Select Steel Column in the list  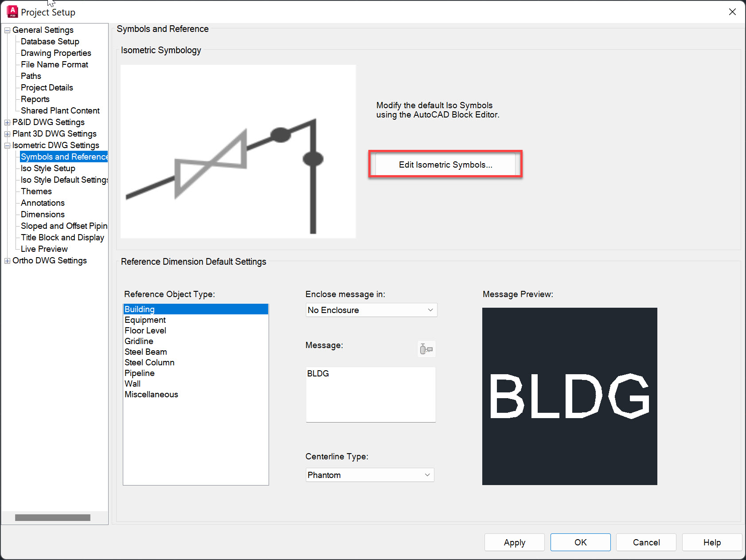pos(195,362)
